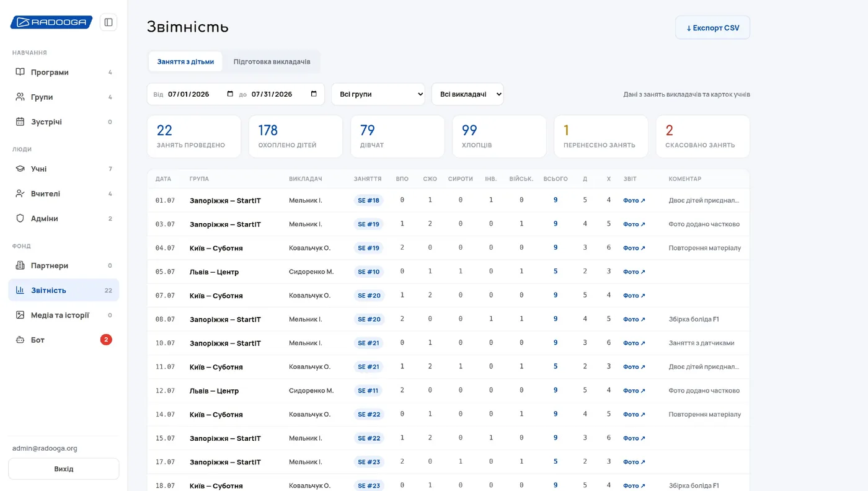Viewport: 868px width, 491px height.
Task: Click the Партнери building icon
Action: 20,265
